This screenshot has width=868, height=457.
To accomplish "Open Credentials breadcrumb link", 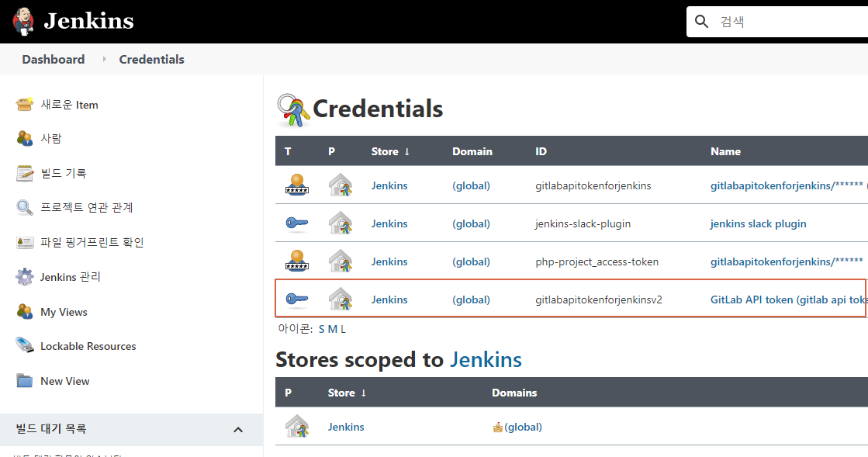I will pos(152,59).
